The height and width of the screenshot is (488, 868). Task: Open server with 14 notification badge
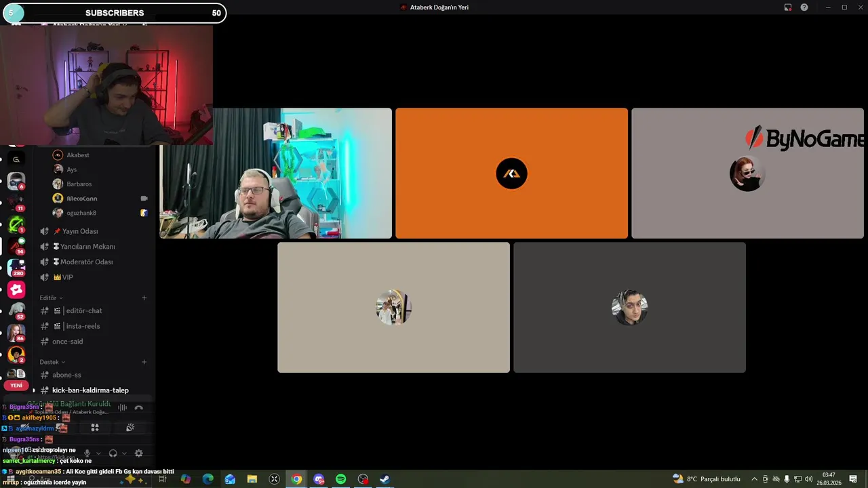pos(16,245)
